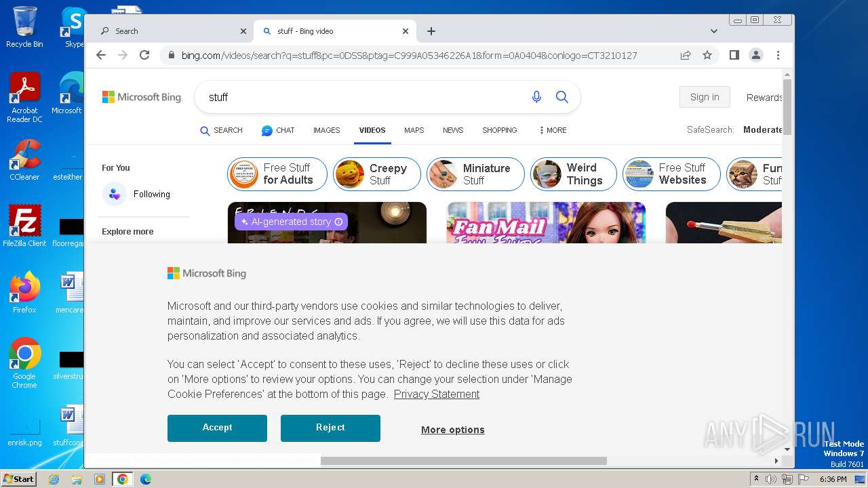
Task: Open Internet Explorer in the taskbar
Action: coord(54,479)
